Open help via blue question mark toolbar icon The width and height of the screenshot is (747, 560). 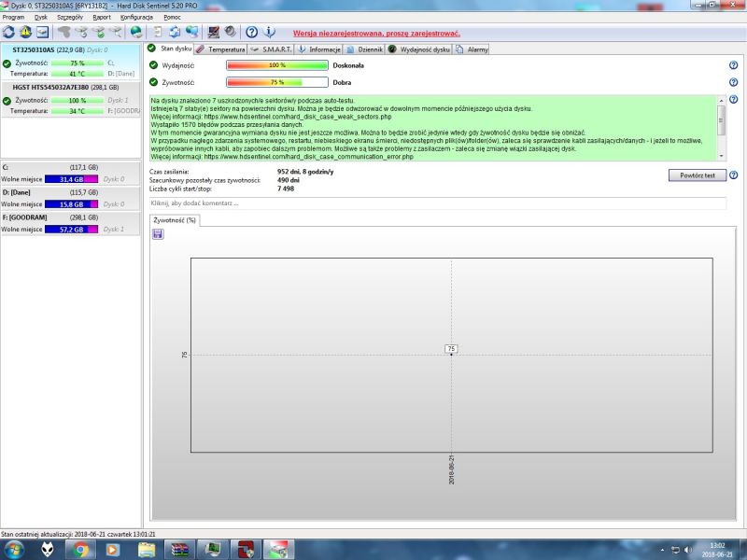[251, 32]
